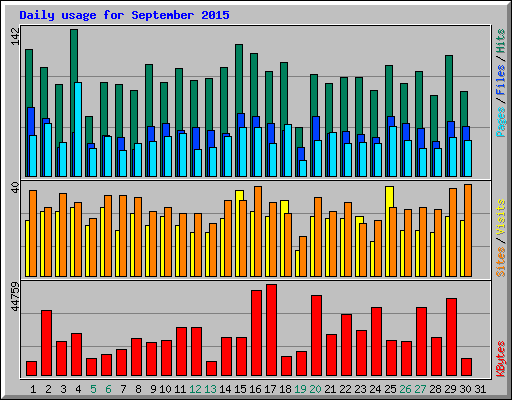Click the "40" axis value
Screen dimensions: 512x400
(15, 187)
